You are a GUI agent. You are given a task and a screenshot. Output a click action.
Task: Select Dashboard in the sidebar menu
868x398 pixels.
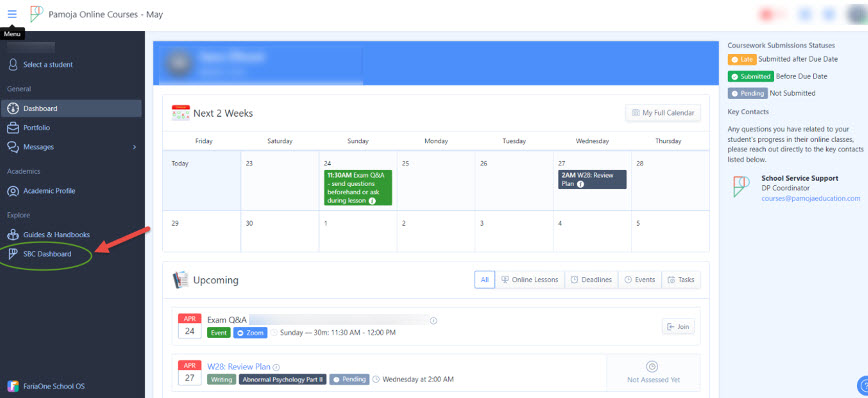click(x=71, y=108)
